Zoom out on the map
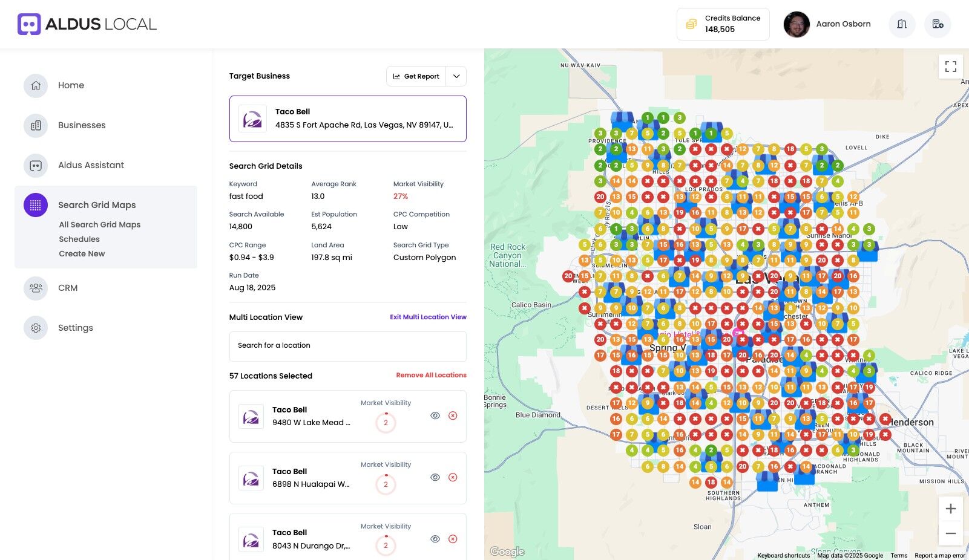 951,533
